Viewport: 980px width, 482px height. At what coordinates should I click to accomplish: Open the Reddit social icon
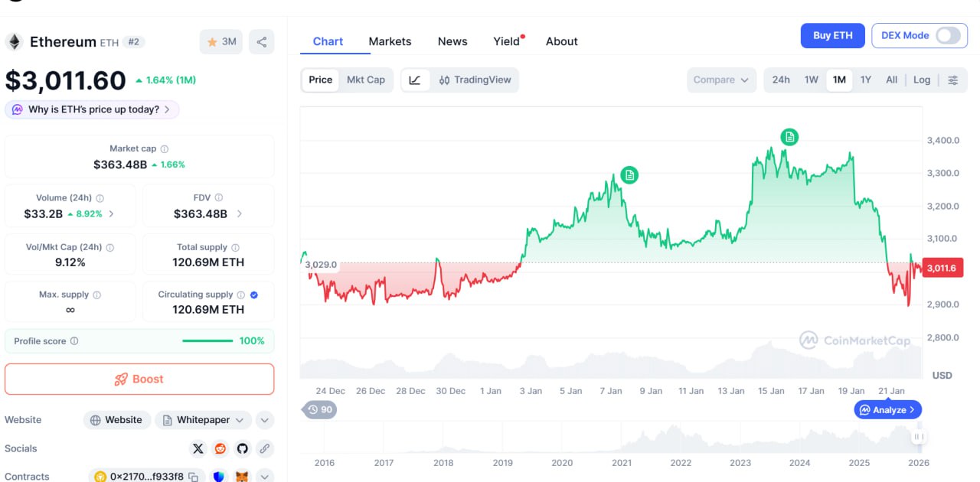[x=220, y=448]
